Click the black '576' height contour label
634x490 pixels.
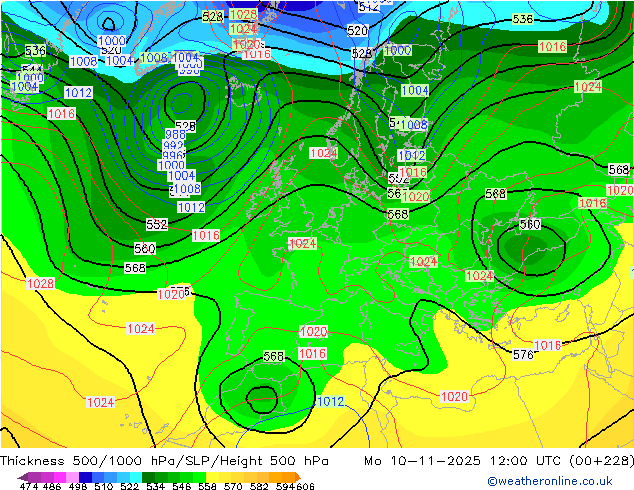tap(523, 355)
